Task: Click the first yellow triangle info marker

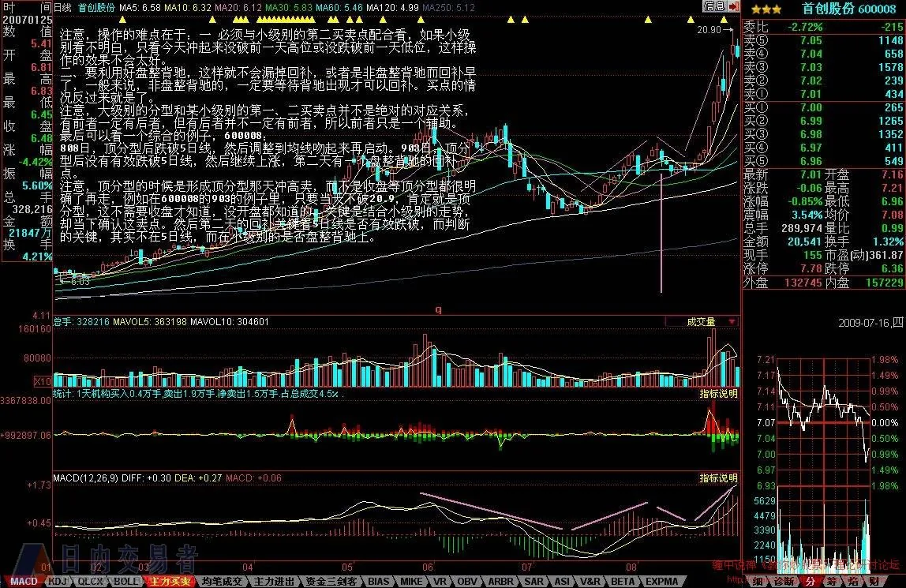Action: 122,21
